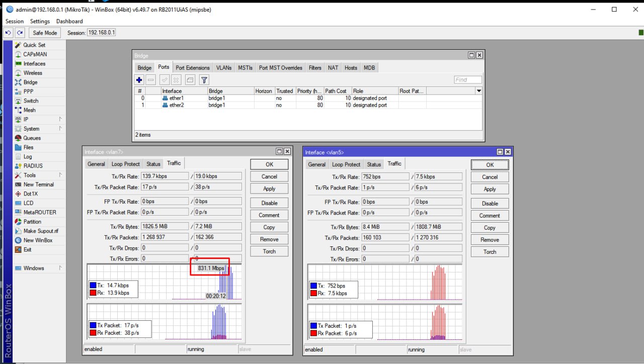Expand the Windows submenu in the sidebar

coord(60,268)
